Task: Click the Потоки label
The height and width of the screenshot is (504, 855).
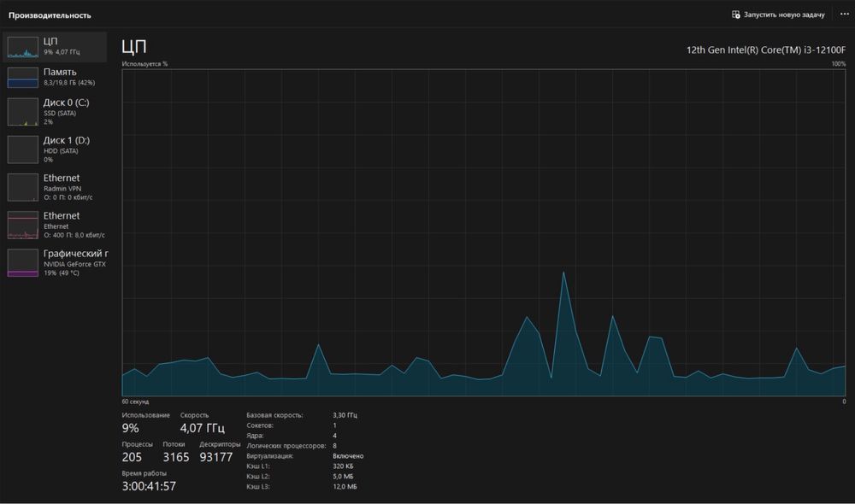Action: tap(174, 444)
